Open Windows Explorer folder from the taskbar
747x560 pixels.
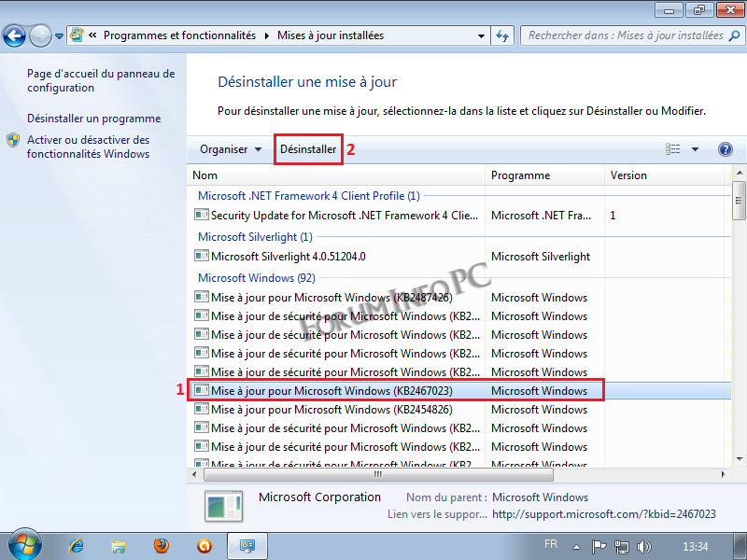(x=119, y=546)
